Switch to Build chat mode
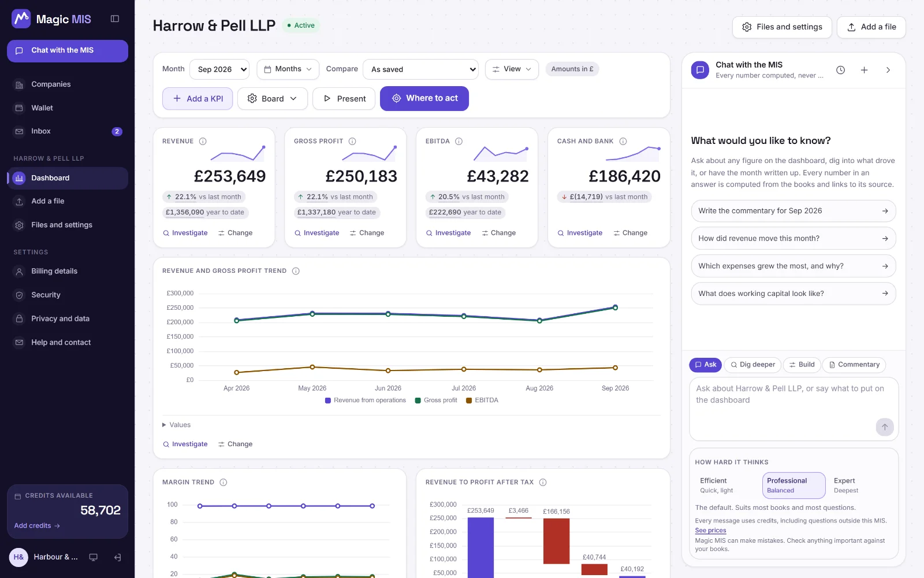This screenshot has width=924, height=578. [802, 365]
